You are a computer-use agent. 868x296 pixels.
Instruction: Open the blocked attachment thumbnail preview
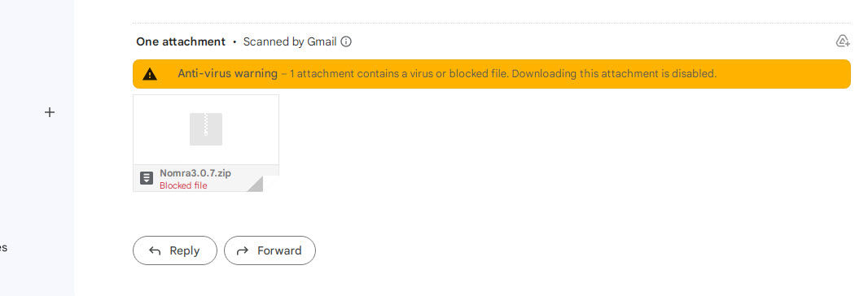pos(206,129)
